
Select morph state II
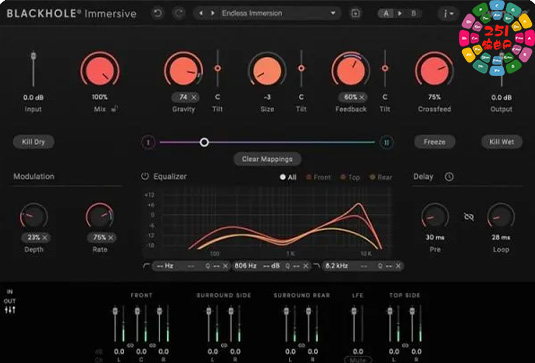point(386,142)
